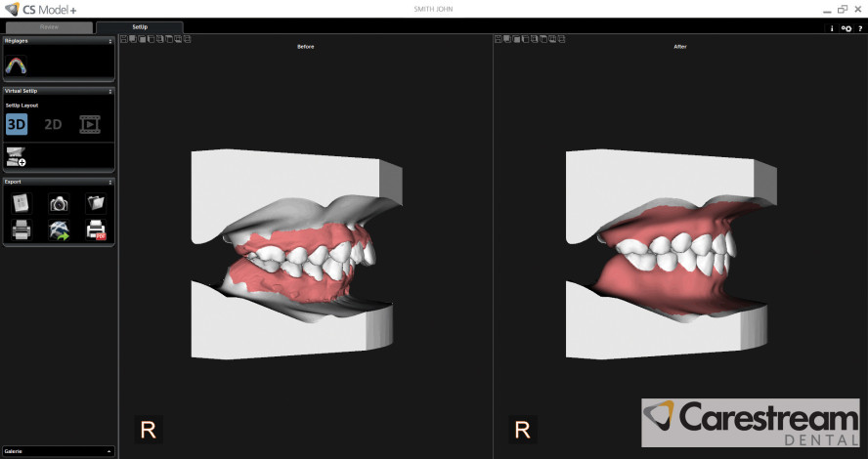Switch setup layout to 2D
Viewport: 868px width, 459px height.
[x=53, y=124]
